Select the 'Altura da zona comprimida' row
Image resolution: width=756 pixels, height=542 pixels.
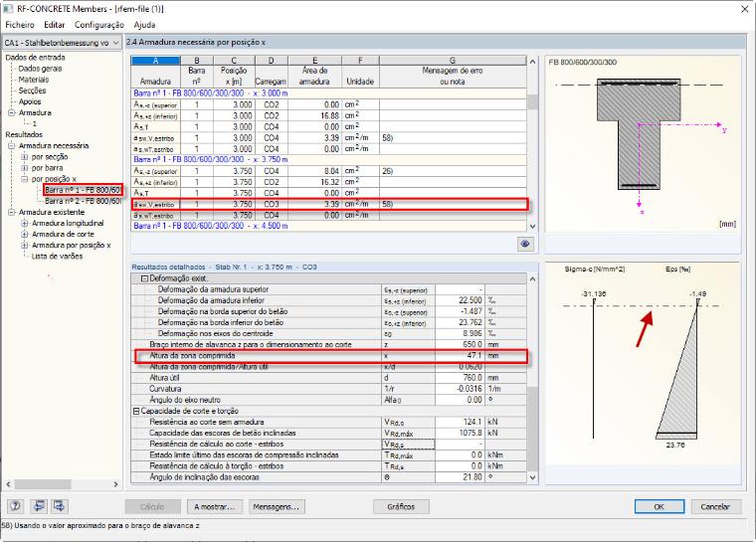point(328,356)
